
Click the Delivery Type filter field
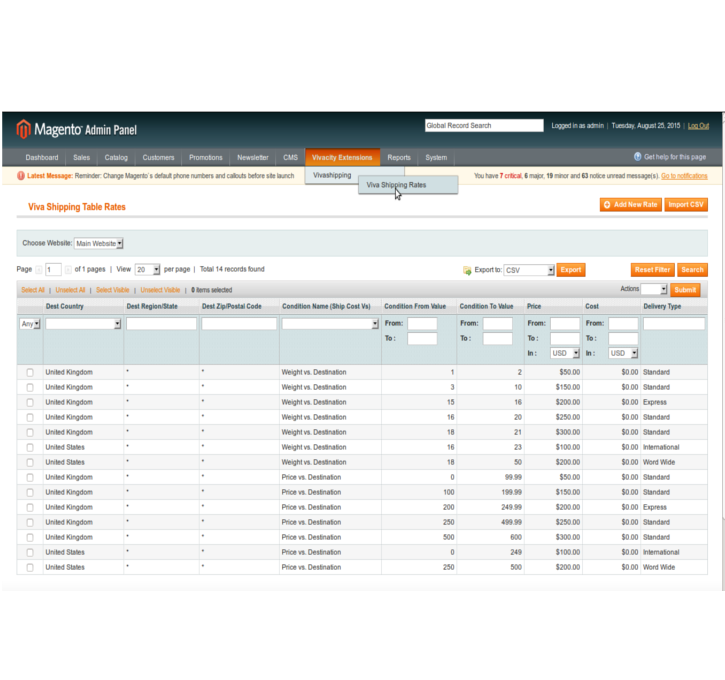[x=674, y=324]
